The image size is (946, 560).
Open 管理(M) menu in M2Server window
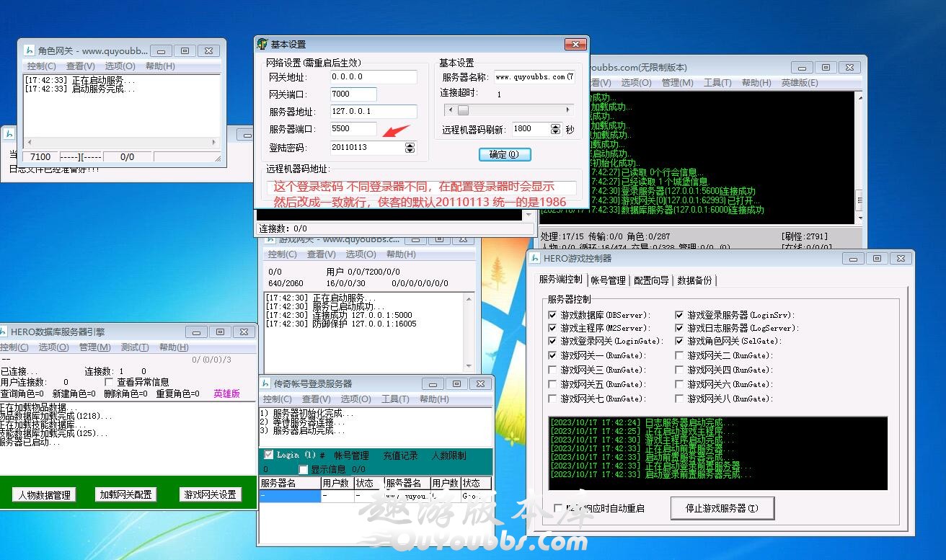coord(678,83)
